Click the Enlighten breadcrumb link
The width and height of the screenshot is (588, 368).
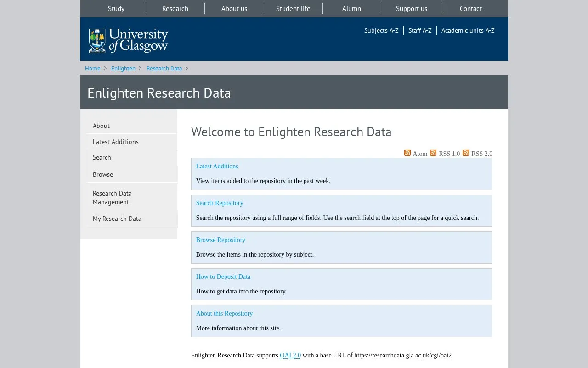coord(123,68)
